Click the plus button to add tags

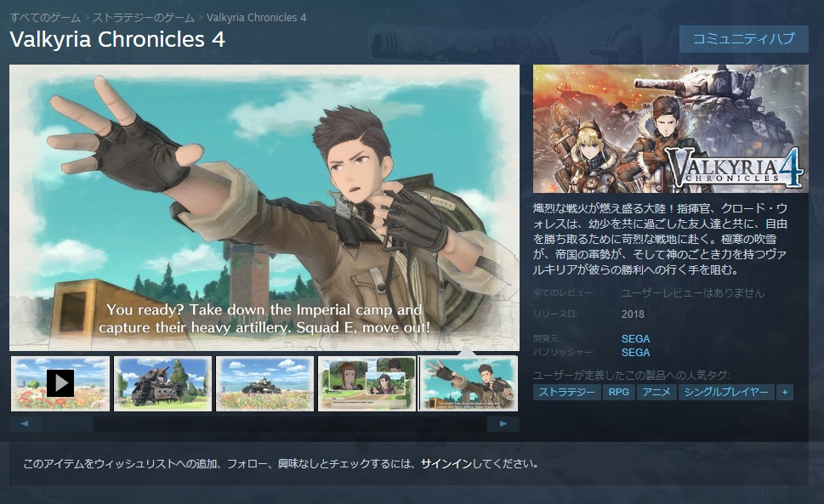point(785,392)
